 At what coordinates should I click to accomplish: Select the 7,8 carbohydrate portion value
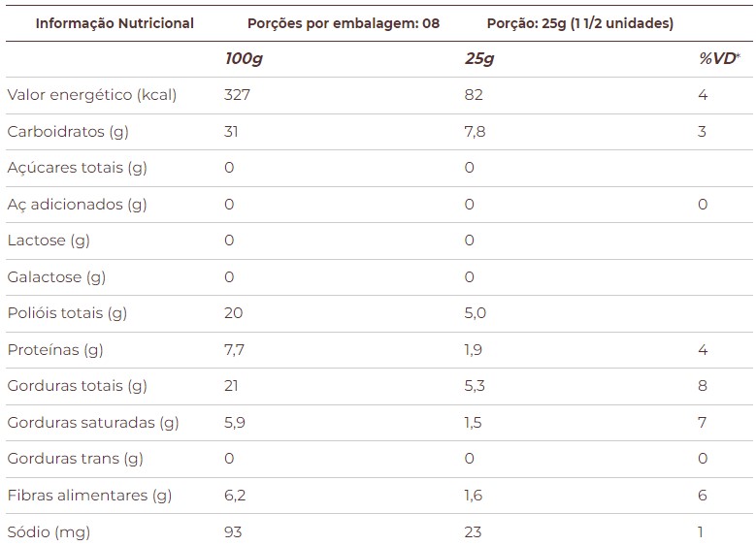tap(476, 132)
